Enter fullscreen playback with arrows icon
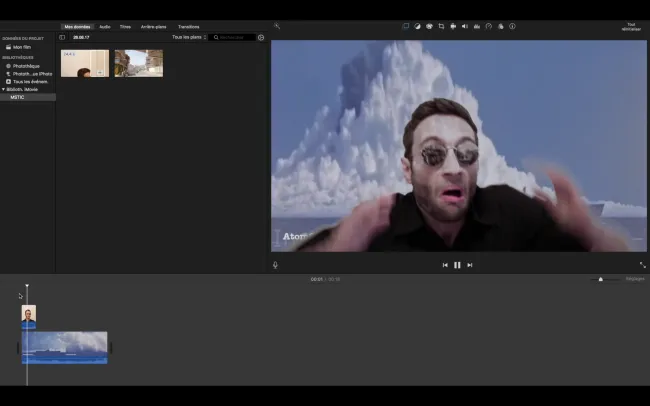Screen dimensions: 650x406 point(643,265)
